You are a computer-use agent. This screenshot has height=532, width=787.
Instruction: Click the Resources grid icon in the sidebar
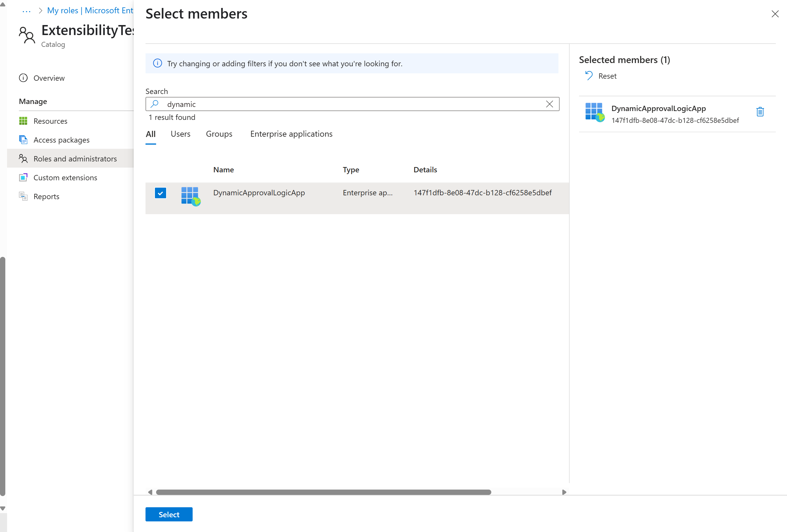click(x=23, y=121)
